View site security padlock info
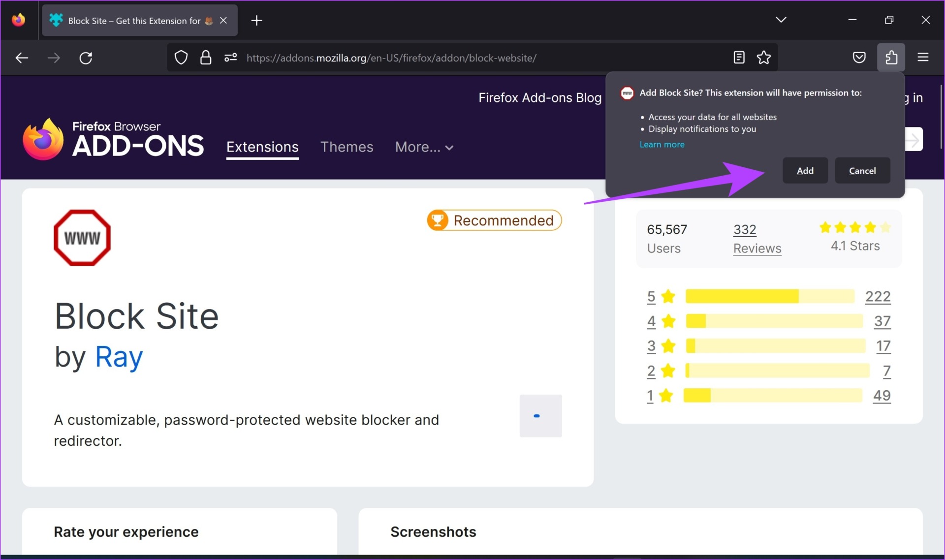This screenshot has width=945, height=560. click(x=206, y=58)
